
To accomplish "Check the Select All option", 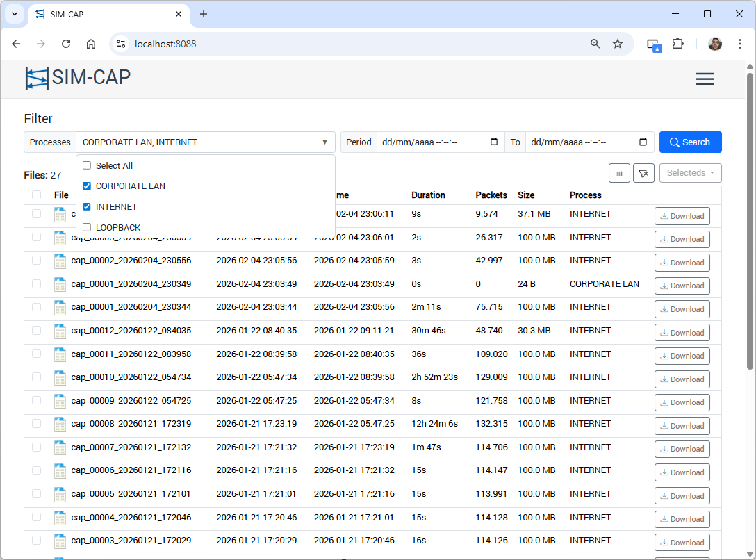I will coord(87,165).
